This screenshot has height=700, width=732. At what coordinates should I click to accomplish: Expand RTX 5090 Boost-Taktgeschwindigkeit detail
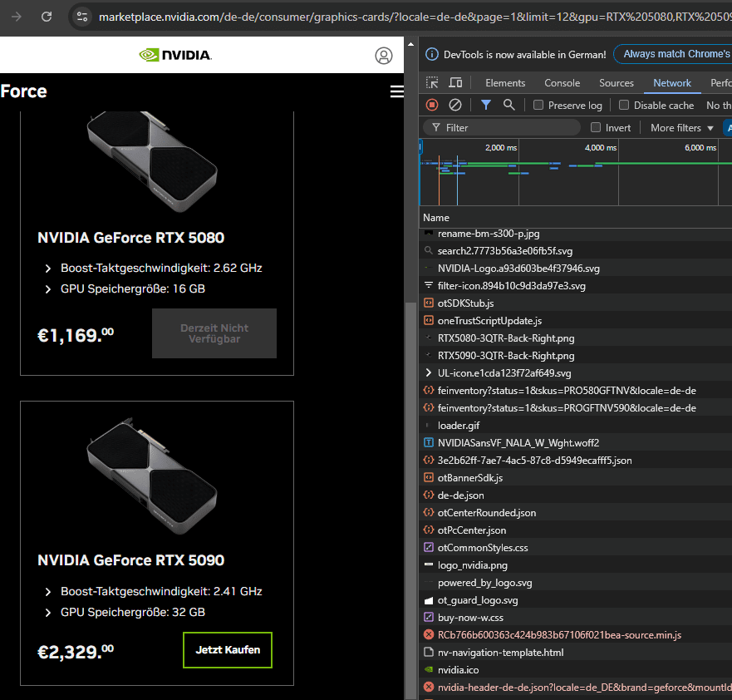pos(48,592)
